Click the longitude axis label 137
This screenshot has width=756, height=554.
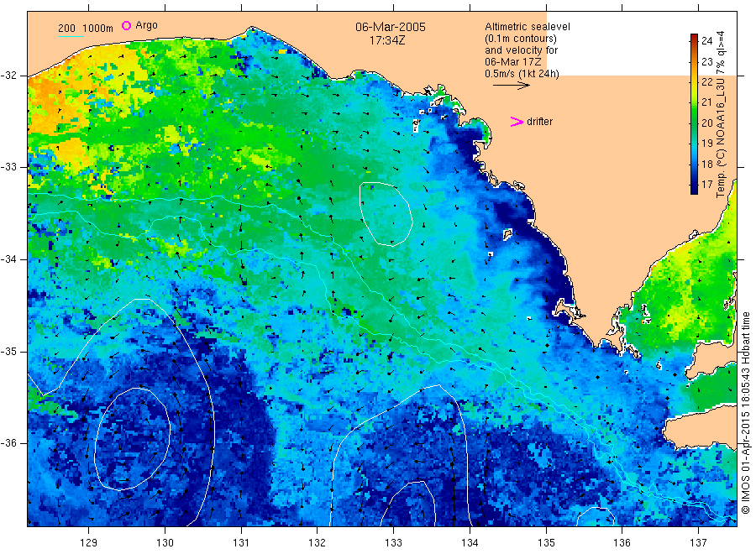tap(698, 543)
